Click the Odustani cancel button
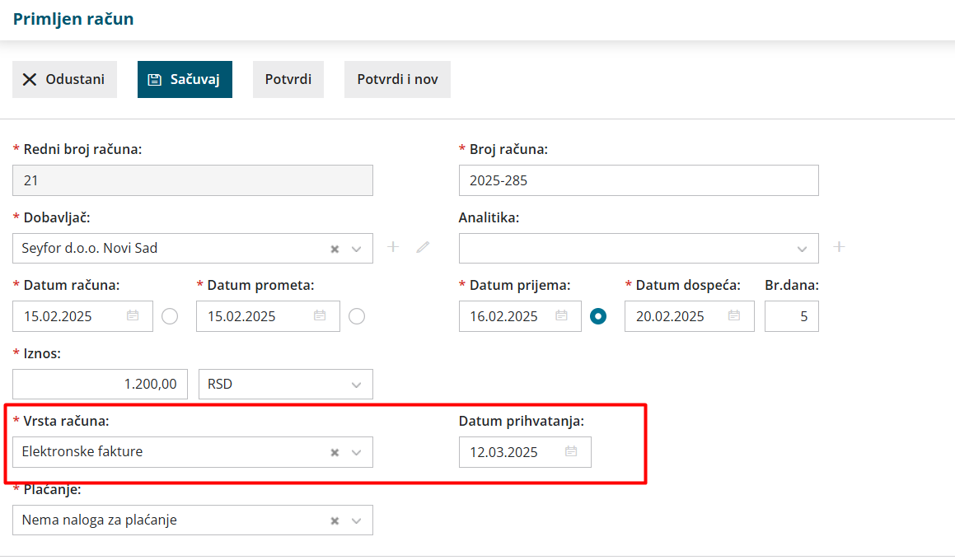Image resolution: width=955 pixels, height=560 pixels. click(64, 79)
